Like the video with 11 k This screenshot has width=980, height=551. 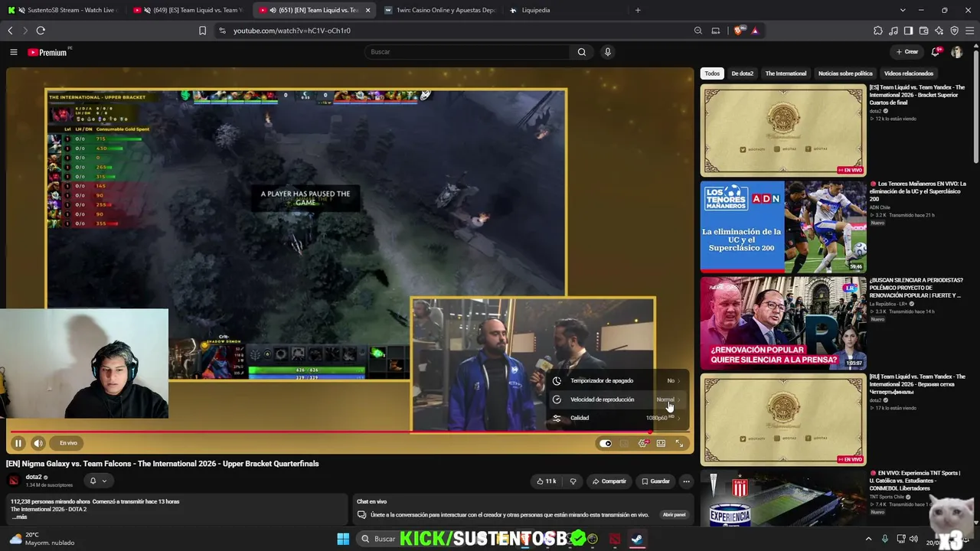546,481
